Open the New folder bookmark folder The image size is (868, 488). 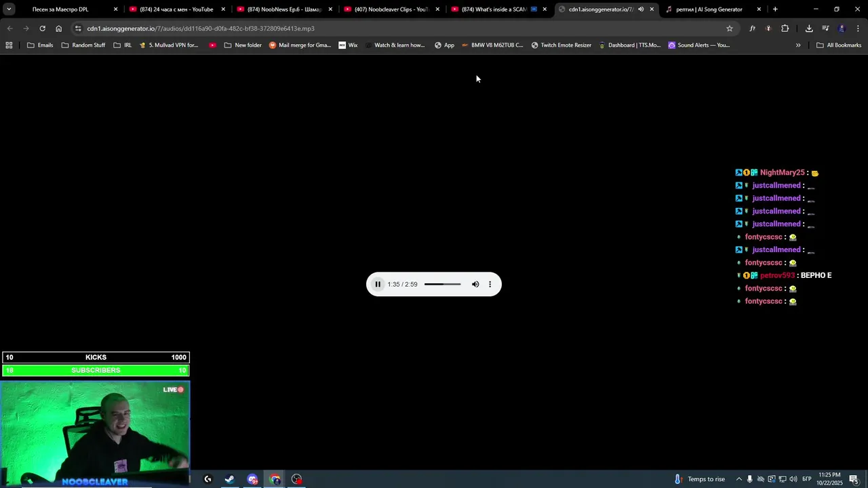pyautogui.click(x=243, y=45)
